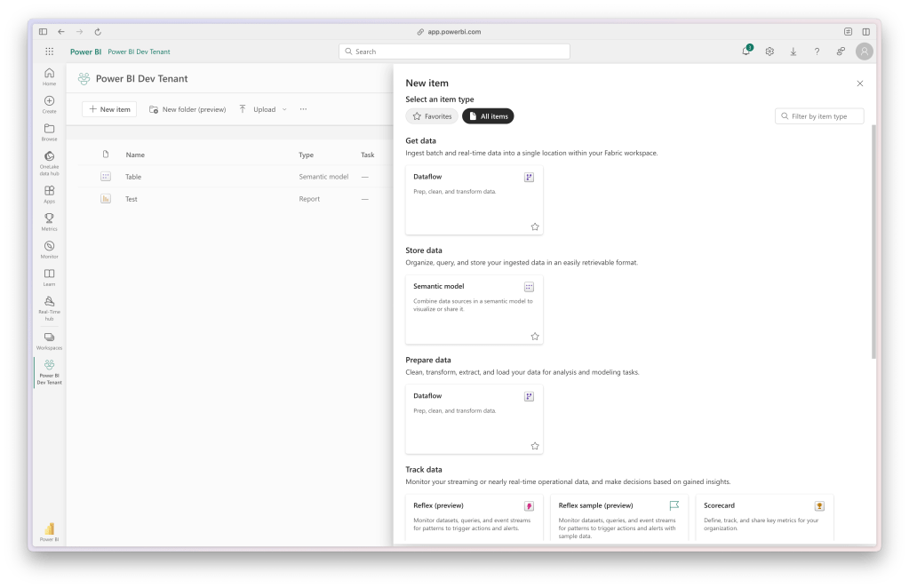The height and width of the screenshot is (588, 909).
Task: Open the more options ellipsis menu
Action: (303, 109)
